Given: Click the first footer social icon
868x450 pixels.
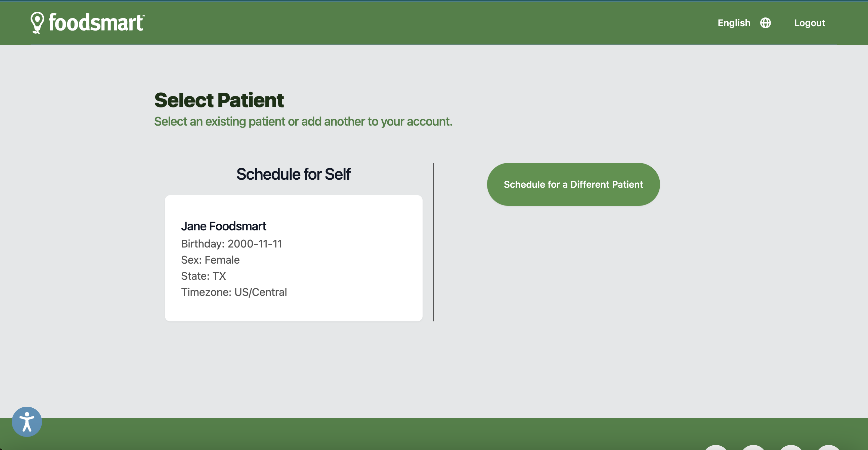Looking at the screenshot, I should 717,448.
